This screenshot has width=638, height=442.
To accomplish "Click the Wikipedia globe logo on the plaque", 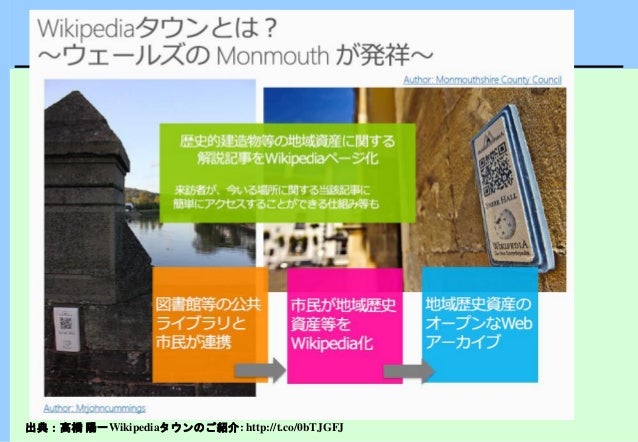I will point(505,223).
